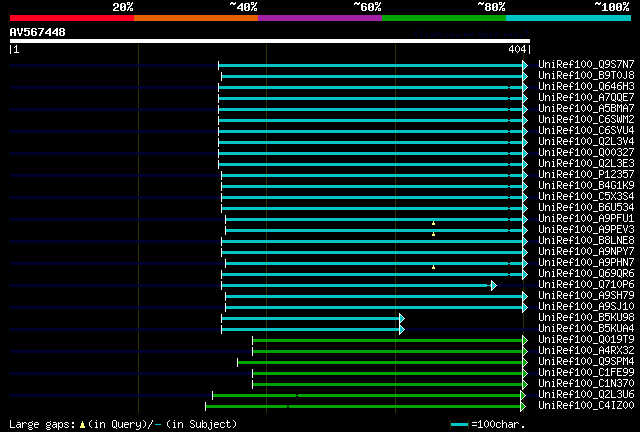Click the cyan ~100% legend segment

(x=568, y=18)
